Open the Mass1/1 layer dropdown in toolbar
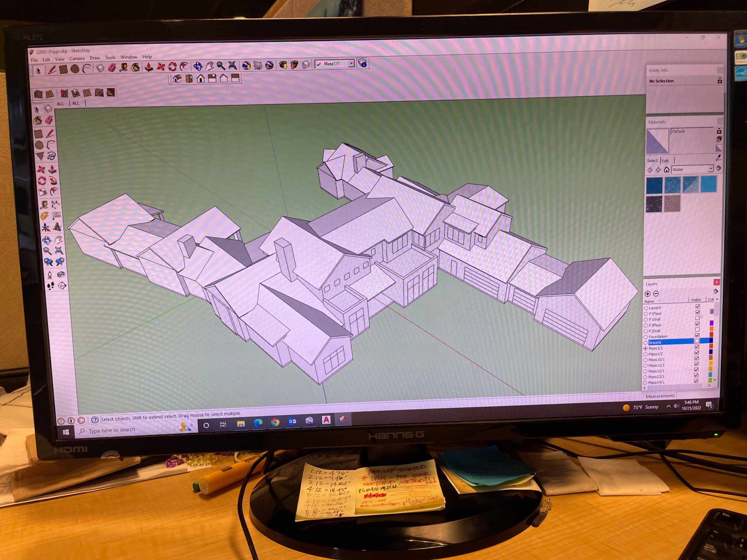Viewport: 747px width, 560px height. (x=351, y=64)
